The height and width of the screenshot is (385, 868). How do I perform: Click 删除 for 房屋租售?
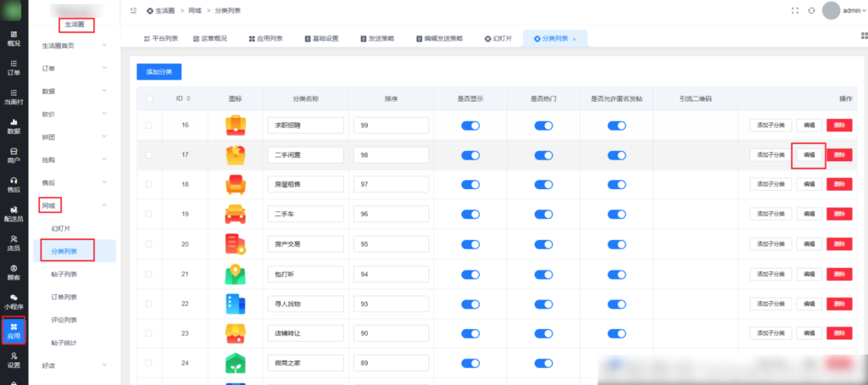(x=839, y=185)
